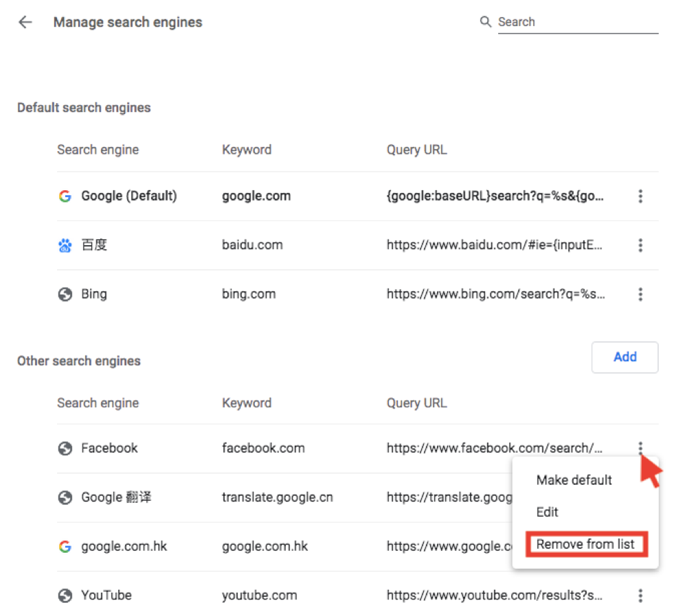Expand more actions menu for Bing
This screenshot has width=674, height=616.
(x=640, y=295)
